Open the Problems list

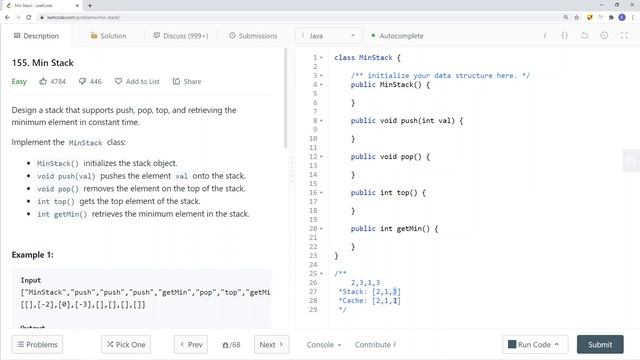point(37,344)
